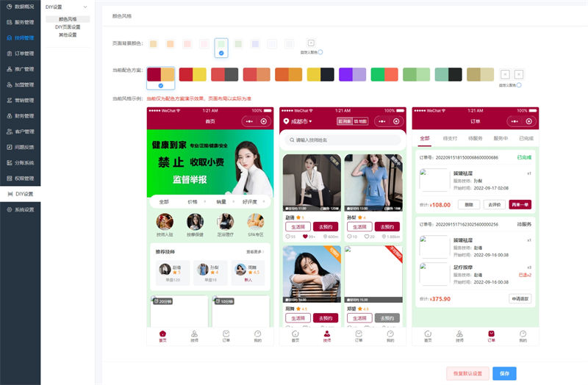588x385 pixels.
Task: Click the 问题反馈 sidebar icon
Action: tap(9, 147)
